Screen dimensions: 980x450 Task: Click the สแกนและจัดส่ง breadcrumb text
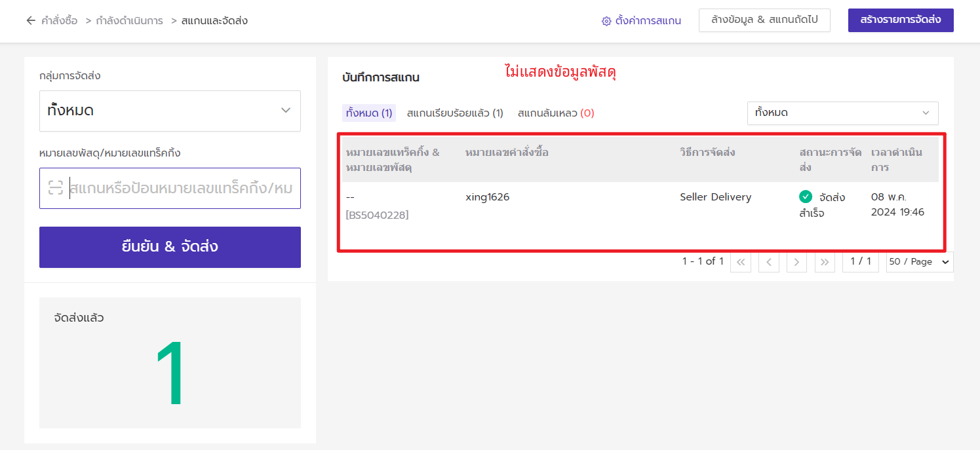[x=215, y=21]
